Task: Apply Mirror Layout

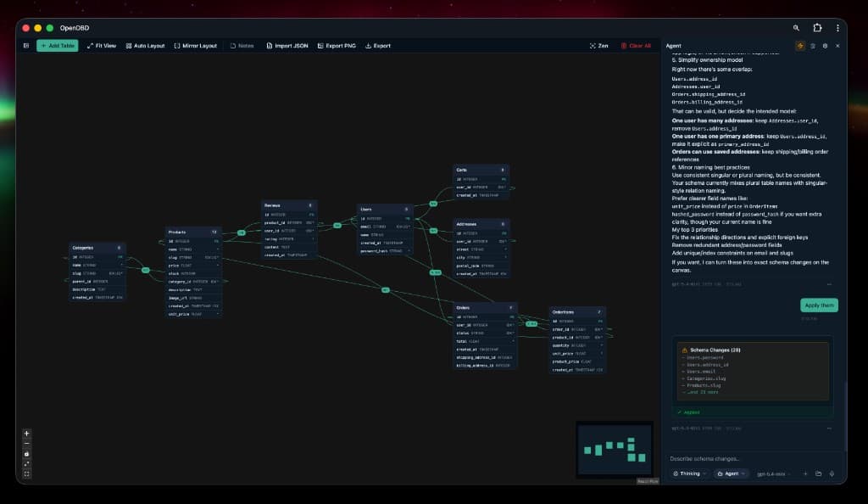Action: pos(196,46)
